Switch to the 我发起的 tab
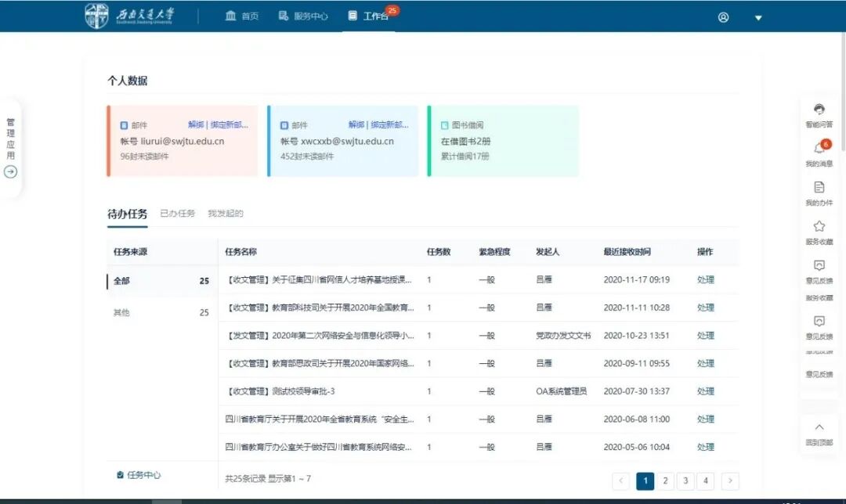This screenshot has height=504, width=846. pyautogui.click(x=226, y=214)
